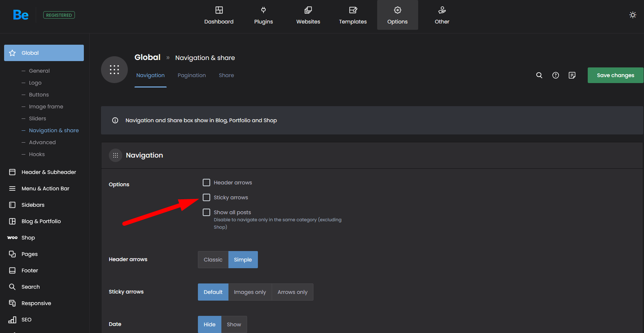The height and width of the screenshot is (333, 644).
Task: Expand the Blog & Portfolio section
Action: tap(41, 221)
